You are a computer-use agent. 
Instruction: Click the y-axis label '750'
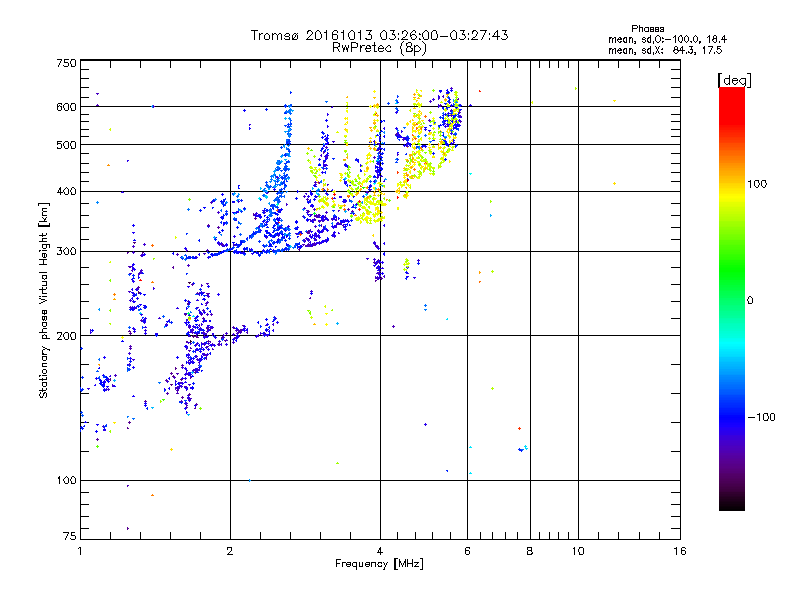click(x=66, y=63)
